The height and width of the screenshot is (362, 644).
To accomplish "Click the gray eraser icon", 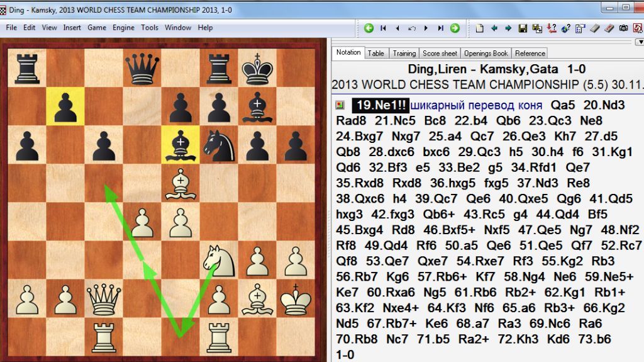I will pyautogui.click(x=595, y=28).
